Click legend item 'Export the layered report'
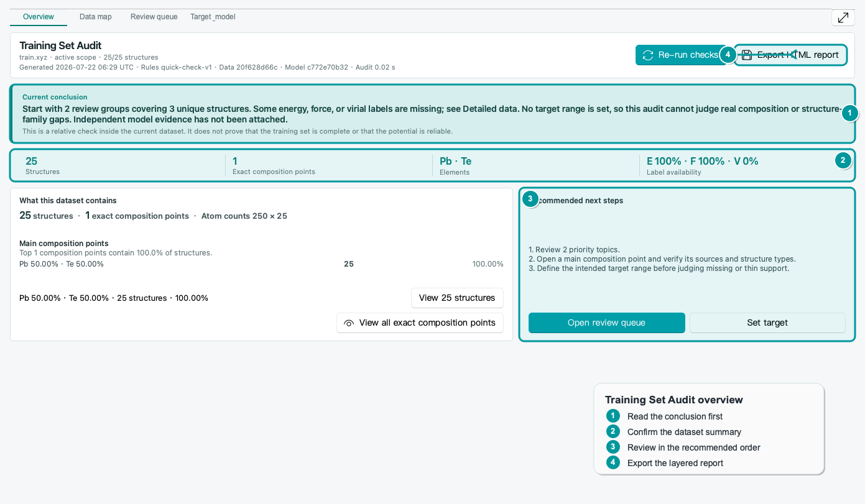 tap(675, 463)
